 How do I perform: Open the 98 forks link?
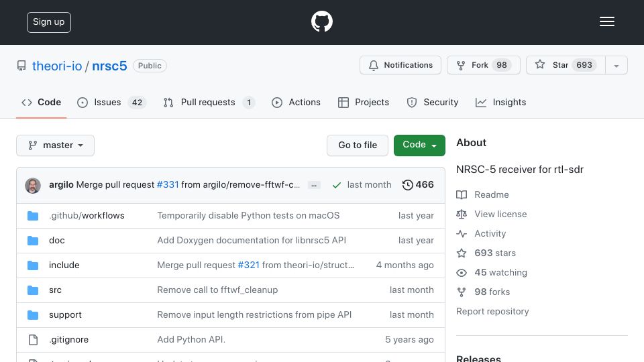click(x=492, y=292)
